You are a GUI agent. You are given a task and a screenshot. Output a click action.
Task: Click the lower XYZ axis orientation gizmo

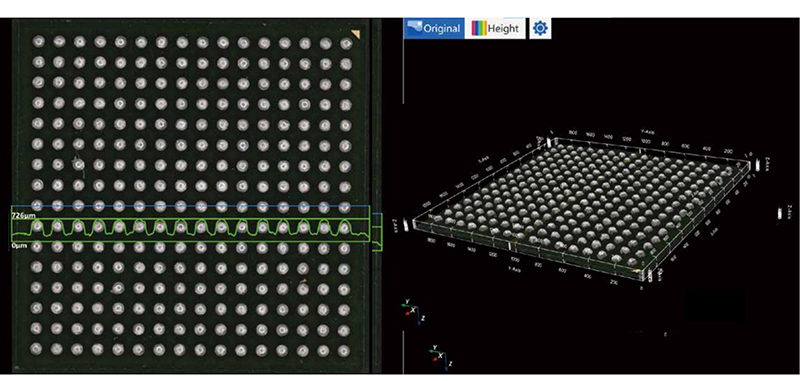coord(441,357)
